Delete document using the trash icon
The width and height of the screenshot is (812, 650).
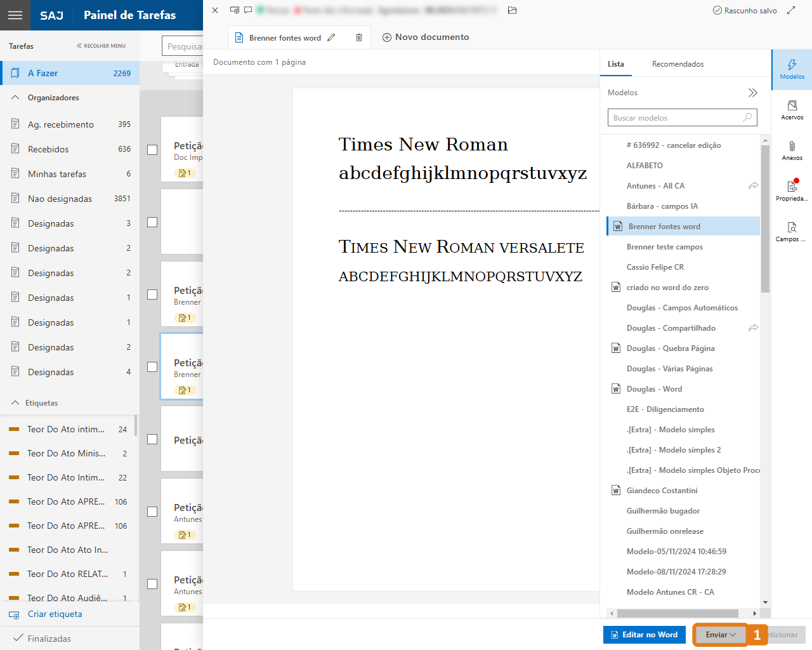pos(359,37)
